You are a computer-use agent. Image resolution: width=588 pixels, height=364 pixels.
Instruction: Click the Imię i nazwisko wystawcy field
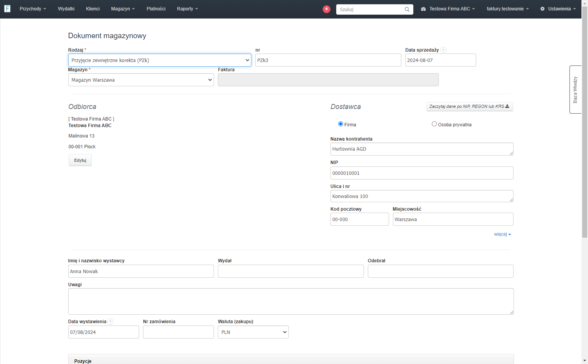click(141, 271)
